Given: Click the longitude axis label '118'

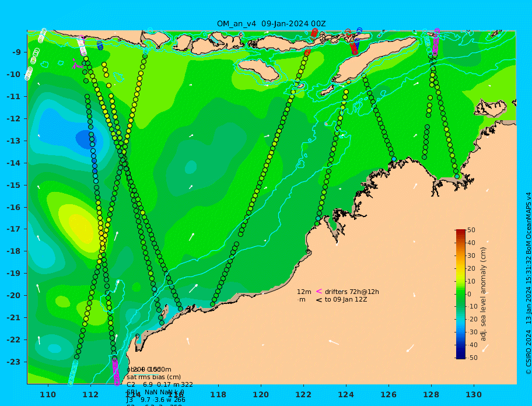Looking at the screenshot, I should pyautogui.click(x=218, y=394).
